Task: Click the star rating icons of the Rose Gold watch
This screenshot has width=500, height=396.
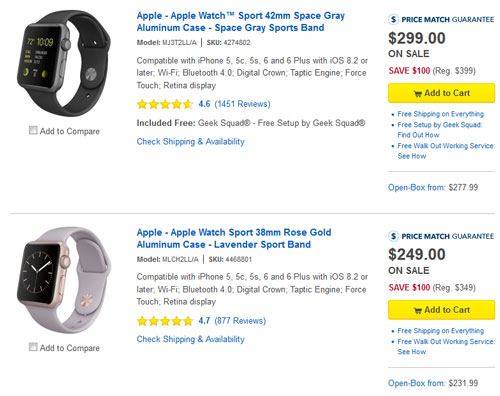Action: (x=165, y=321)
